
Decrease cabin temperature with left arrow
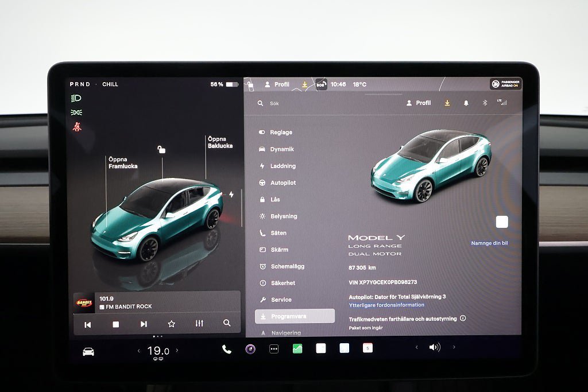[138, 351]
